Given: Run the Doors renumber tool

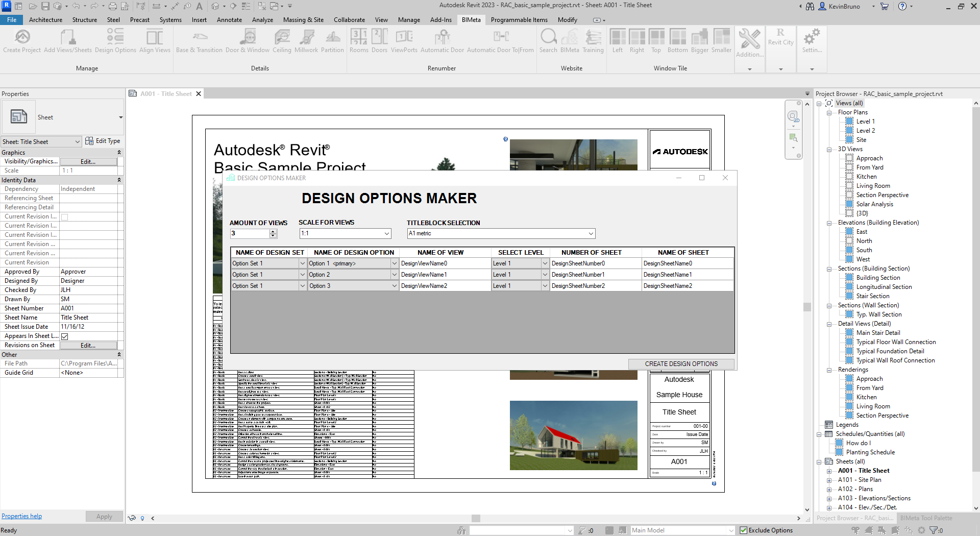Looking at the screenshot, I should click(x=379, y=41).
